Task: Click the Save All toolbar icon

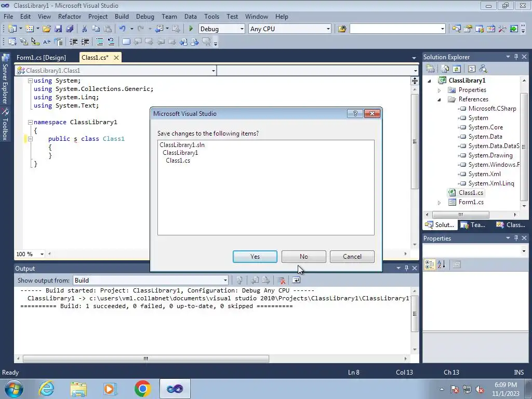Action: tap(70, 29)
